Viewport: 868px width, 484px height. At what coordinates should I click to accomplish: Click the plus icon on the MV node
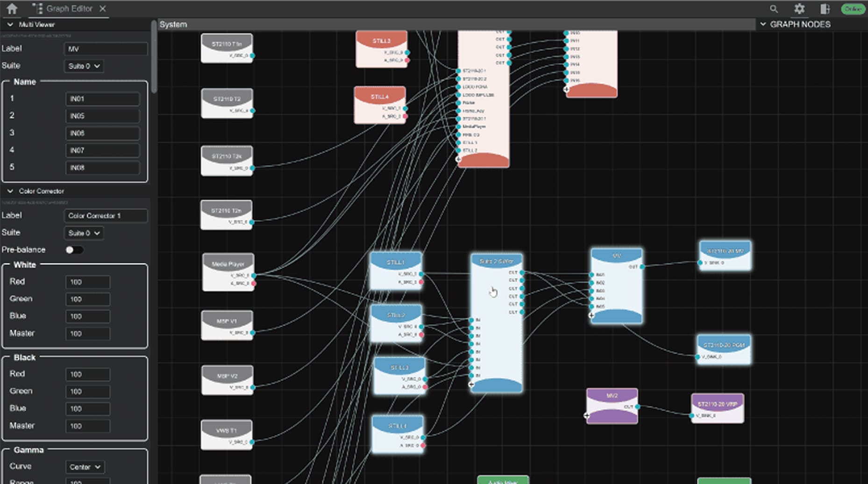pyautogui.click(x=591, y=316)
